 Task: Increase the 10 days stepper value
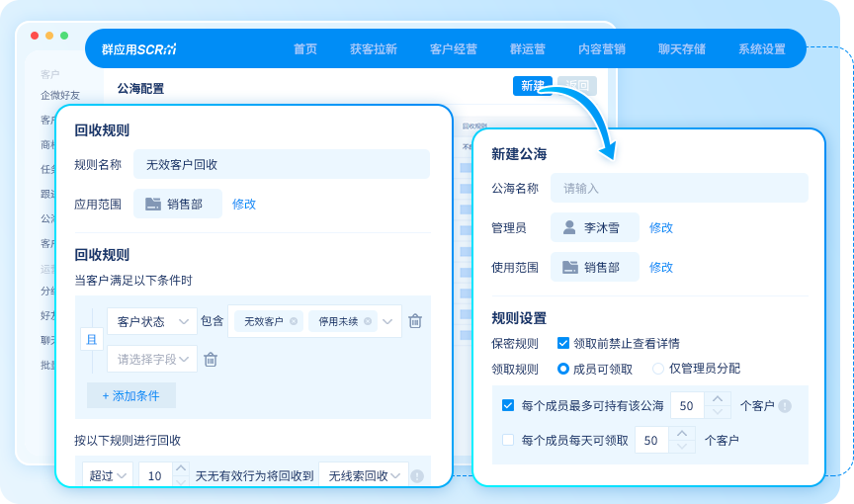181,468
